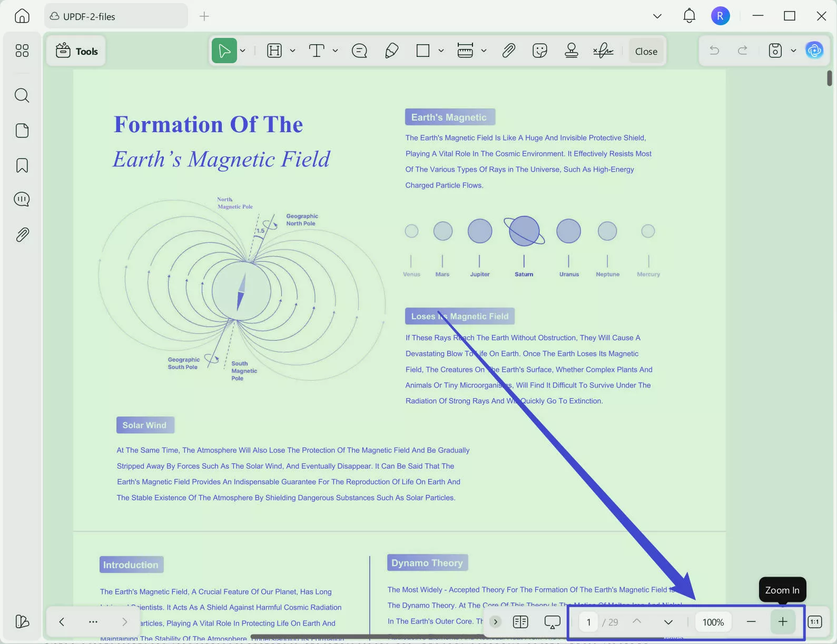Open the bookmarks sidebar panel
This screenshot has width=837, height=644.
pyautogui.click(x=22, y=165)
